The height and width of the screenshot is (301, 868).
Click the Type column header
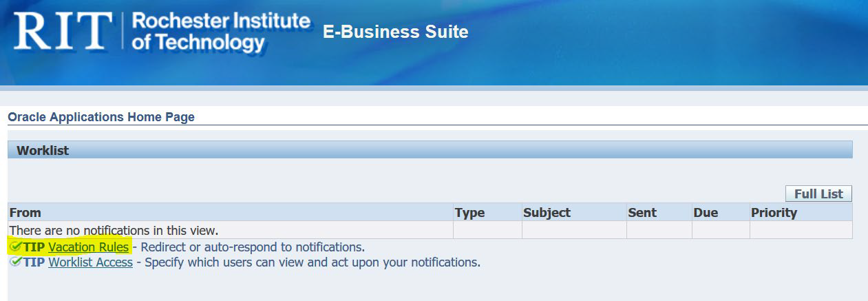tap(470, 213)
